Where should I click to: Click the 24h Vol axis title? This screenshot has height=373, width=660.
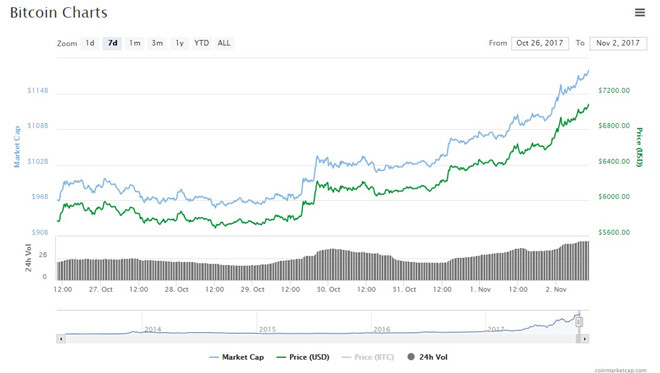28,258
